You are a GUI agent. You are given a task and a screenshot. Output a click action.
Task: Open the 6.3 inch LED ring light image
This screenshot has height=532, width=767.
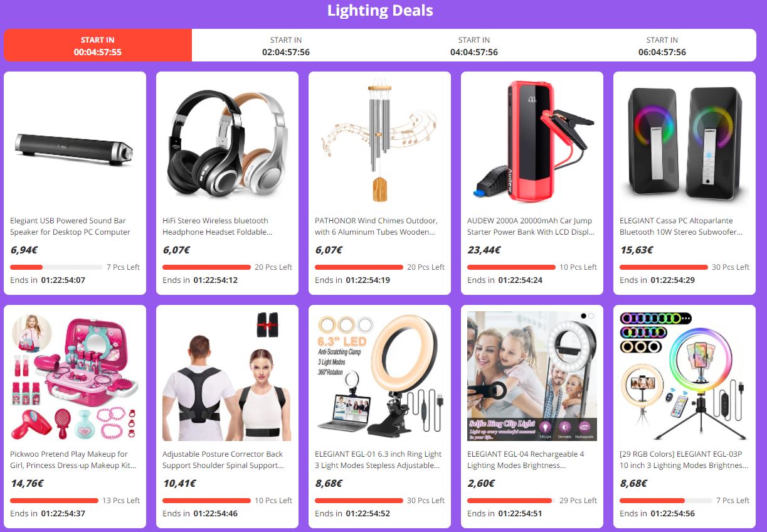coord(379,376)
